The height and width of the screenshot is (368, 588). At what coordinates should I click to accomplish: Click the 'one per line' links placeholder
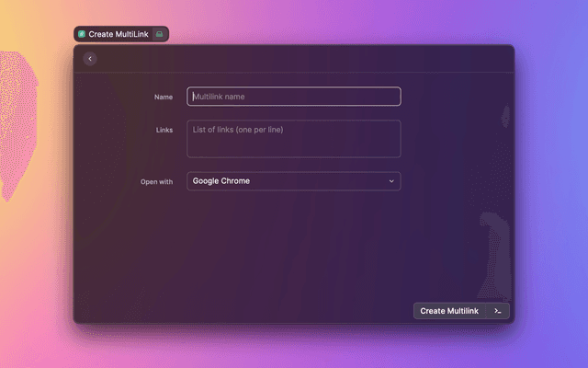click(x=238, y=130)
